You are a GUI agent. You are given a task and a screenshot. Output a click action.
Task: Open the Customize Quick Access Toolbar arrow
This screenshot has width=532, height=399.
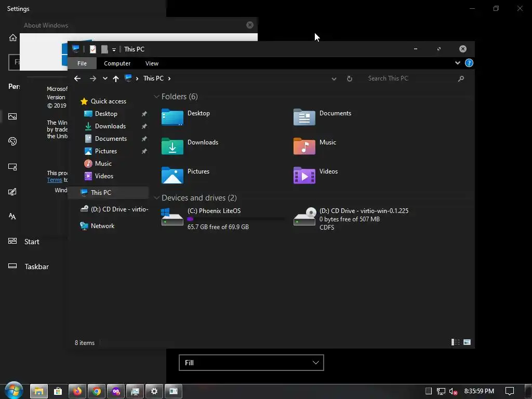pyautogui.click(x=114, y=50)
